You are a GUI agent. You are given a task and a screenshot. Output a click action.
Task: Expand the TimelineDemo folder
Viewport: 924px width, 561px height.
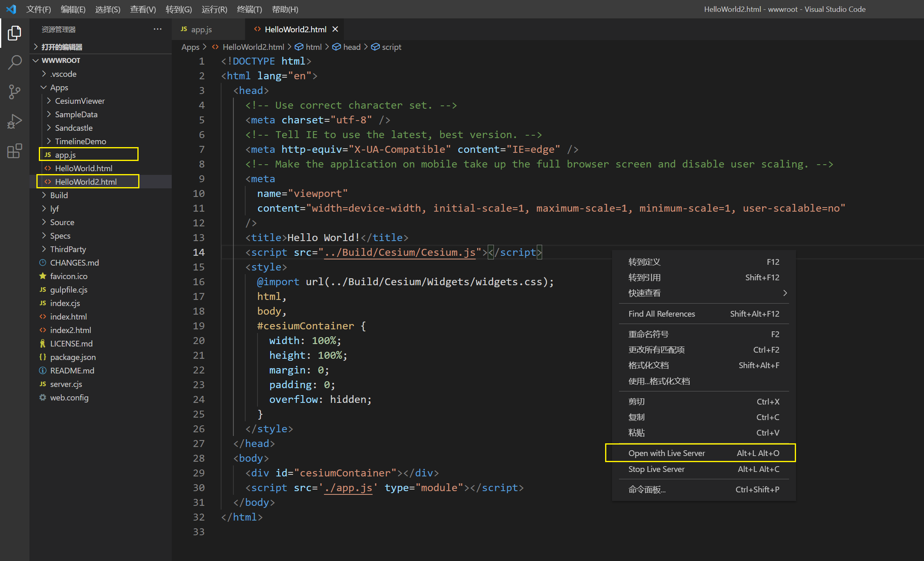click(x=49, y=141)
